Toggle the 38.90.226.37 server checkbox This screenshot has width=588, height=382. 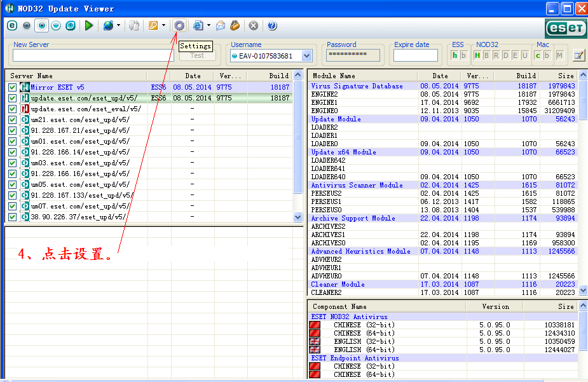(12, 217)
